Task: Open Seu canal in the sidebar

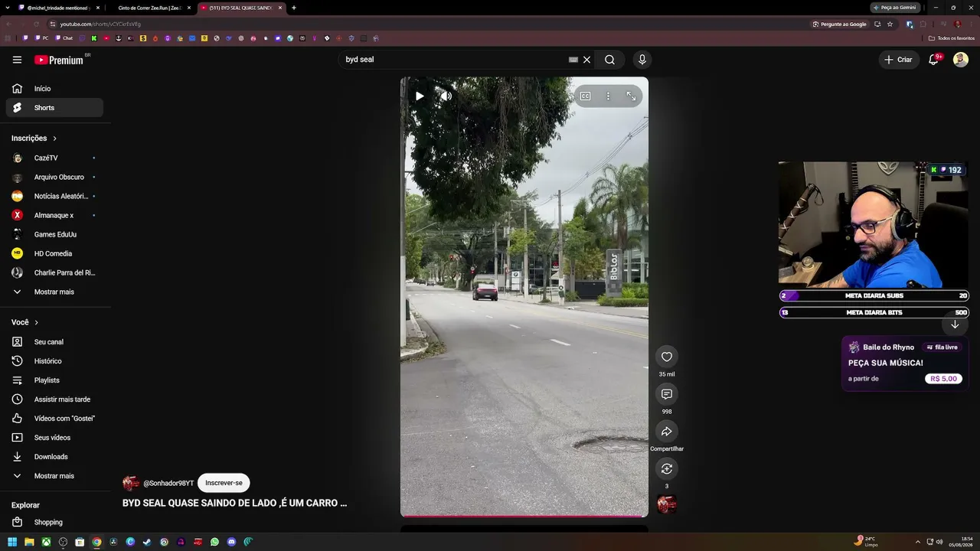Action: [x=54, y=342]
